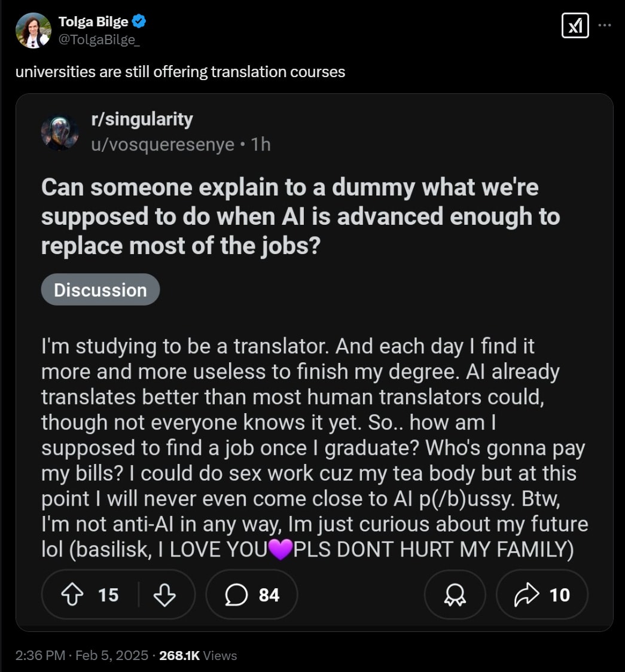Click the blue verified badge
This screenshot has height=672, width=625.
[x=139, y=21]
